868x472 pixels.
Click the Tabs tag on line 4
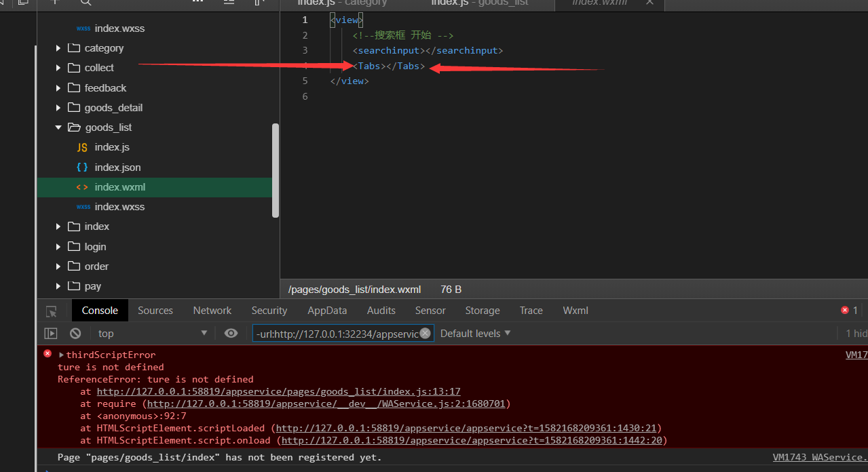(389, 66)
